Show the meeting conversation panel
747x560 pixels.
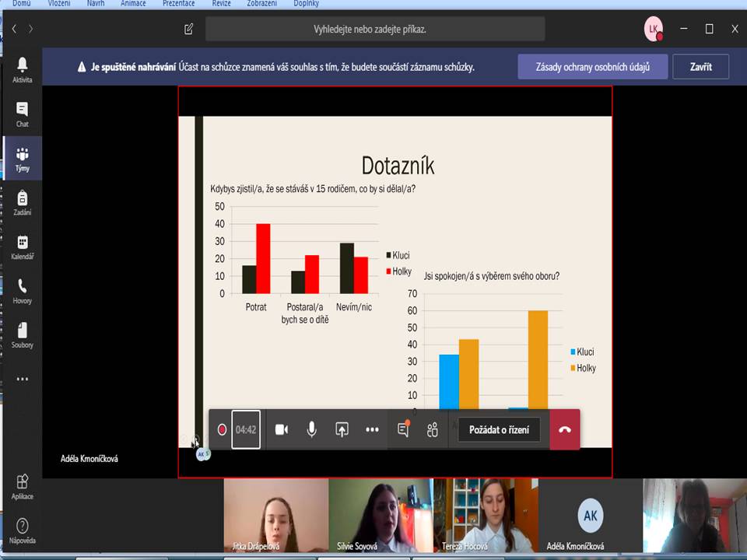point(403,430)
